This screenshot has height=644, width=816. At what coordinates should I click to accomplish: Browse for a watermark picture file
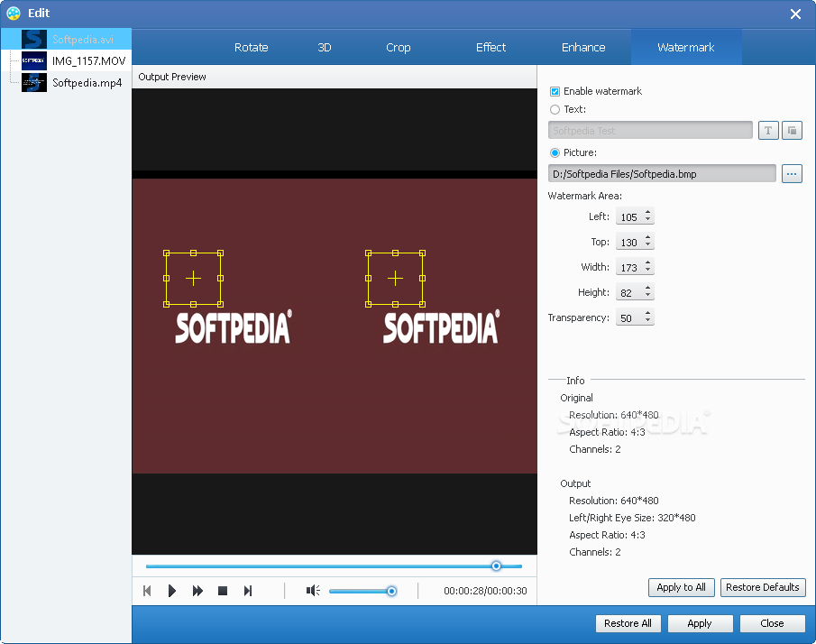[792, 173]
